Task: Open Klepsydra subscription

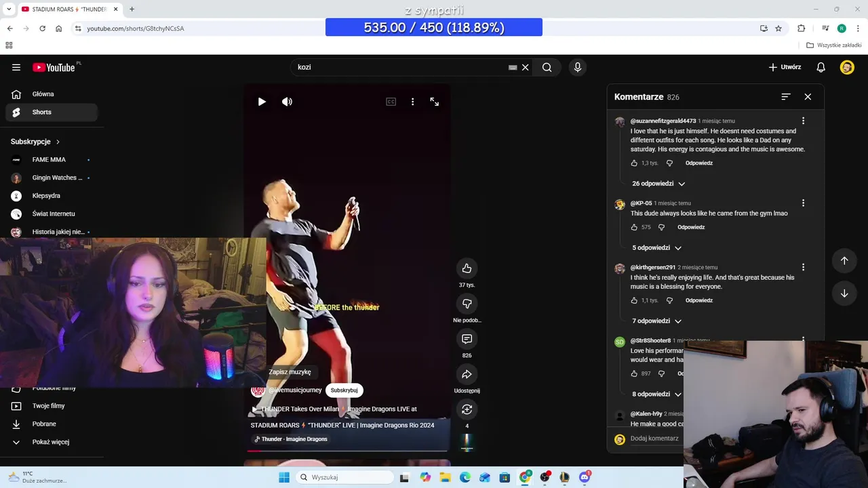Action: click(x=52, y=196)
